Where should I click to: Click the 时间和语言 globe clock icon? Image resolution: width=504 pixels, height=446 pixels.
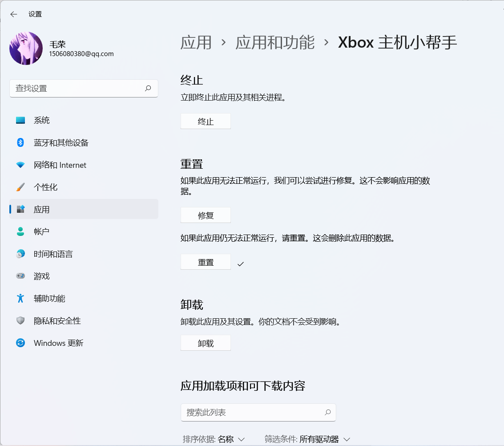pos(20,254)
